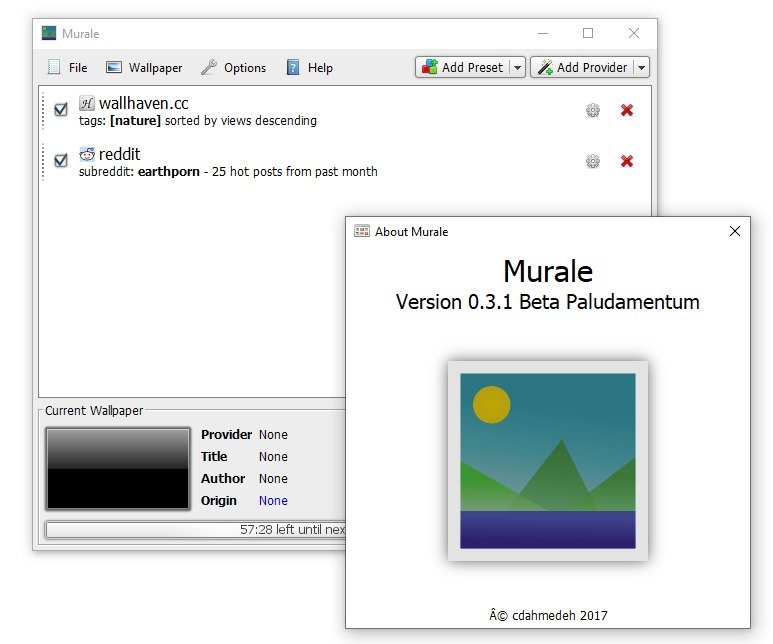Click the Murale window title bar icon

click(49, 33)
